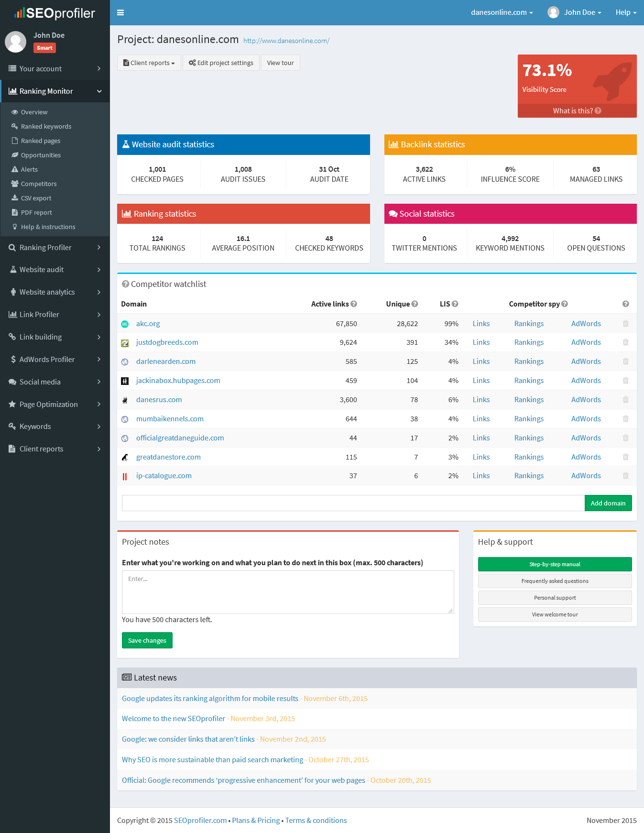This screenshot has height=833, width=644.
Task: Click the LIS column help icon
Action: (x=455, y=304)
